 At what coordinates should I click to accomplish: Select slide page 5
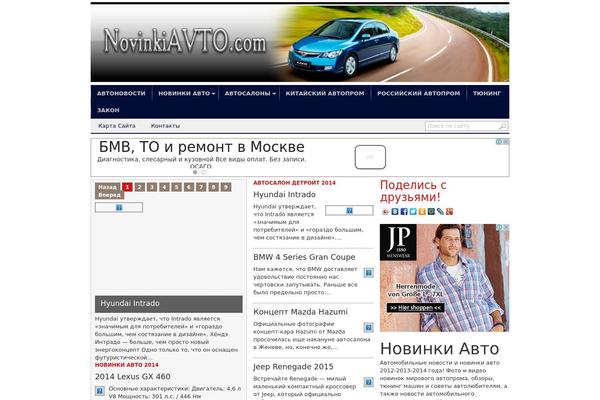(x=176, y=187)
